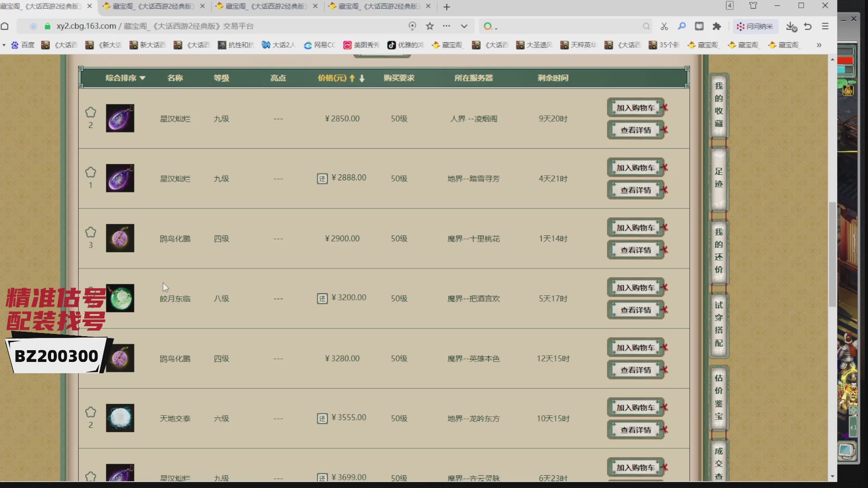Open the browser extensions puzzle icon
The height and width of the screenshot is (488, 868).
[717, 26]
